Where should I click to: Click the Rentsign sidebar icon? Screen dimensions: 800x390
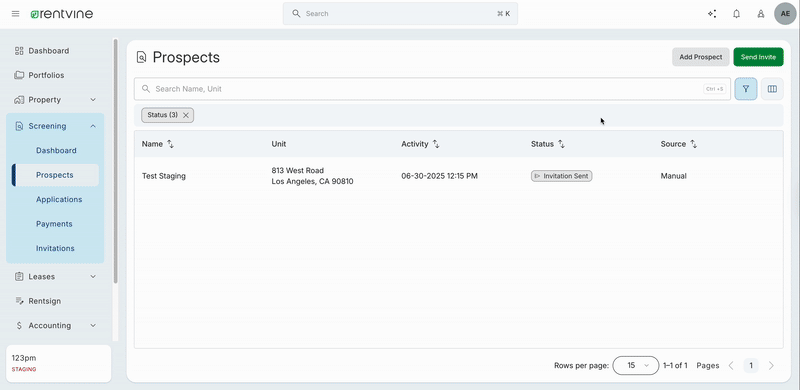19,301
